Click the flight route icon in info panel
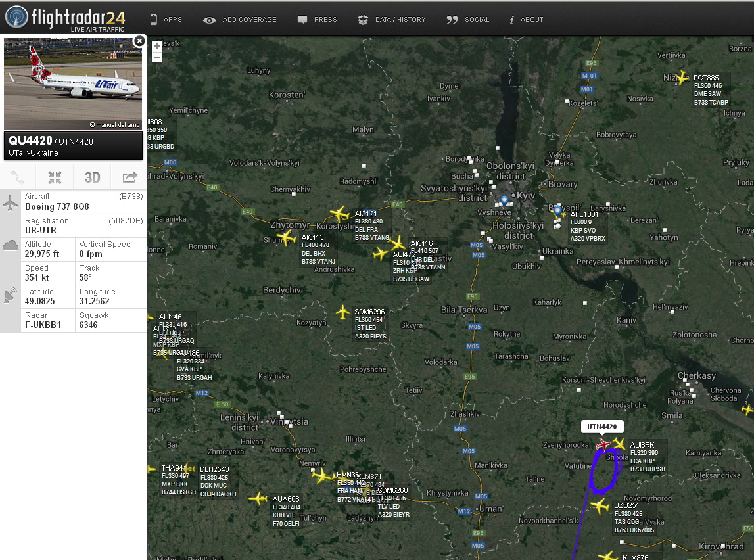 click(18, 177)
